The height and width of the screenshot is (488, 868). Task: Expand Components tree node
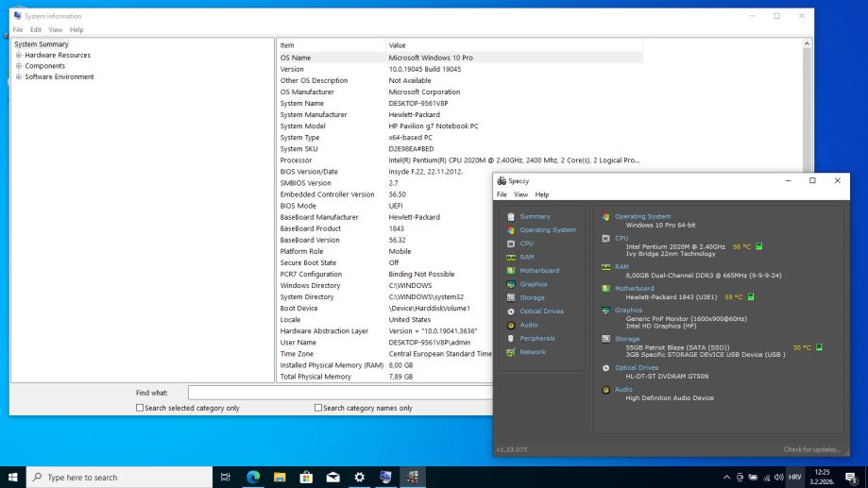tap(19, 66)
